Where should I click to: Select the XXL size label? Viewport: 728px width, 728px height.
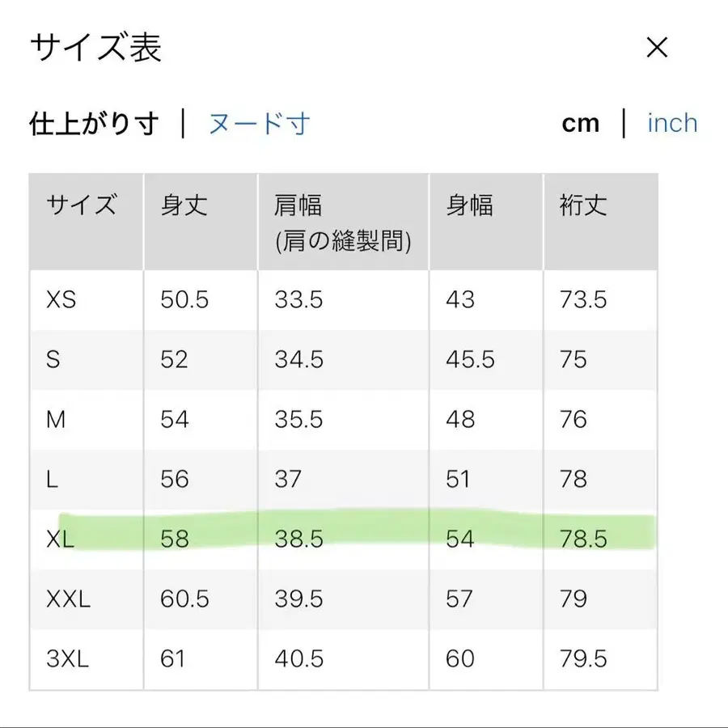70,599
